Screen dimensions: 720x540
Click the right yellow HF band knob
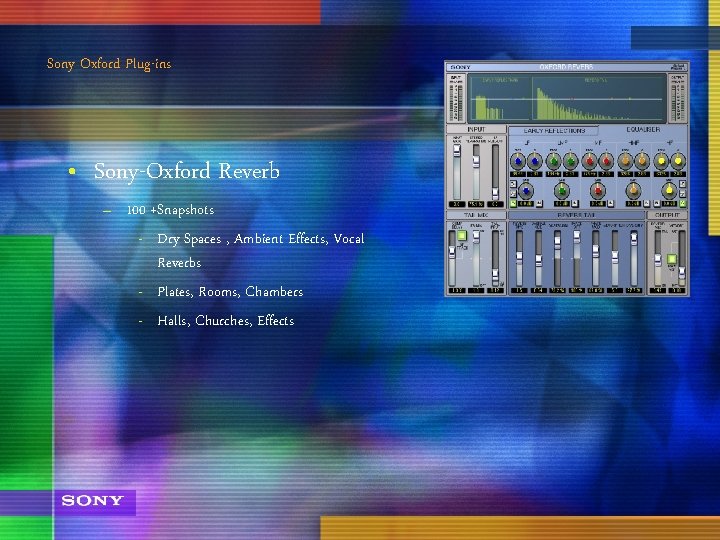(x=678, y=161)
